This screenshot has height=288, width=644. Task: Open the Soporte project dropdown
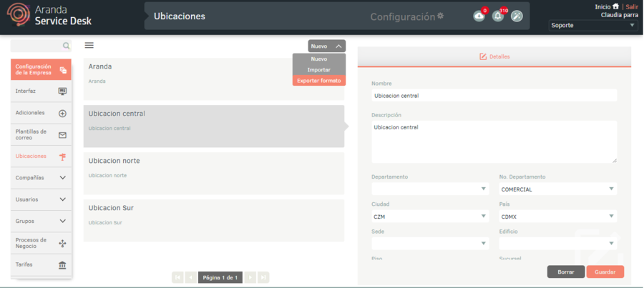point(592,26)
